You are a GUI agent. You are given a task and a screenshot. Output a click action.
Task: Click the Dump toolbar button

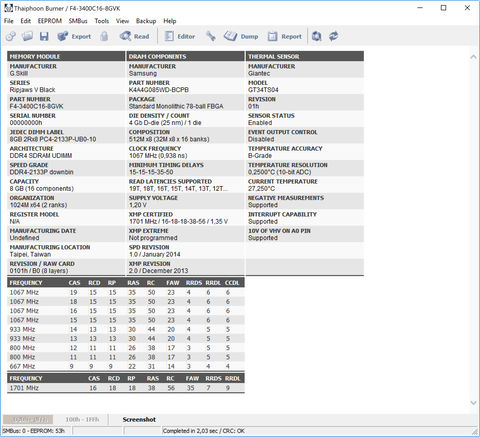(x=241, y=36)
